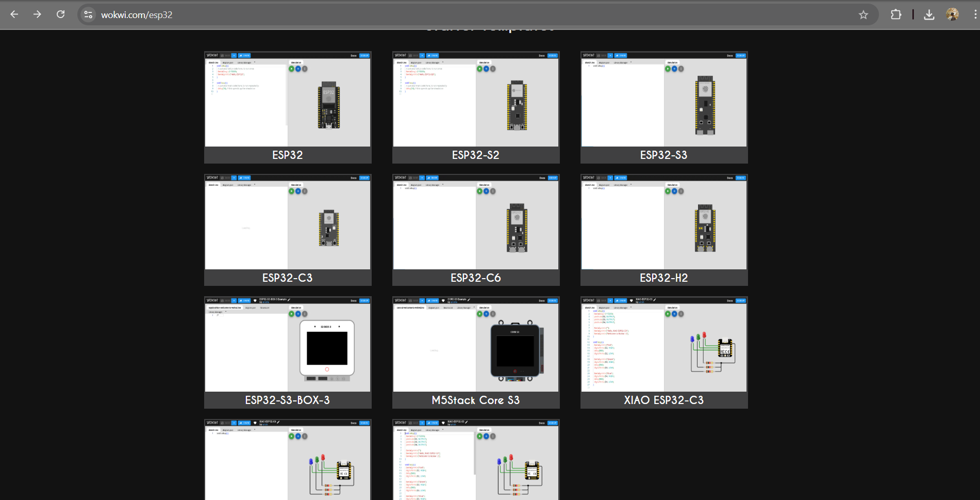Click the ESP32-C3 template title

pyautogui.click(x=288, y=278)
